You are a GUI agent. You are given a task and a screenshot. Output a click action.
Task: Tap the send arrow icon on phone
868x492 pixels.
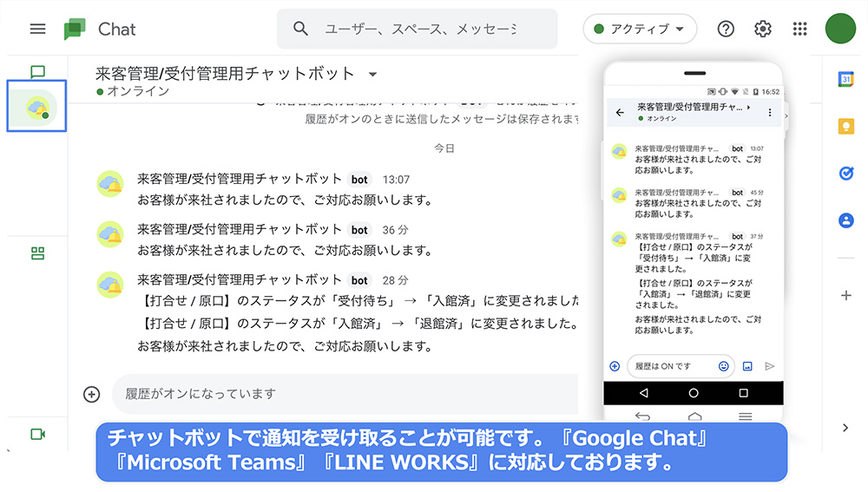point(769,366)
